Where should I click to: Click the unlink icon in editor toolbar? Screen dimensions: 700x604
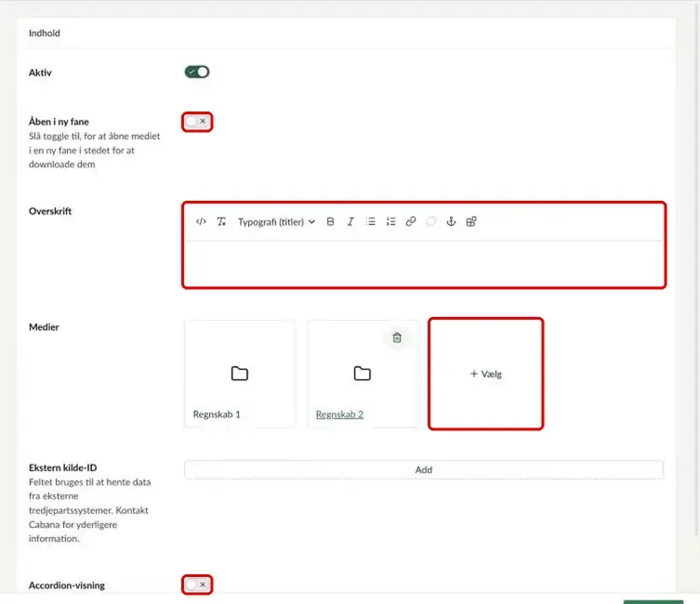(x=430, y=222)
